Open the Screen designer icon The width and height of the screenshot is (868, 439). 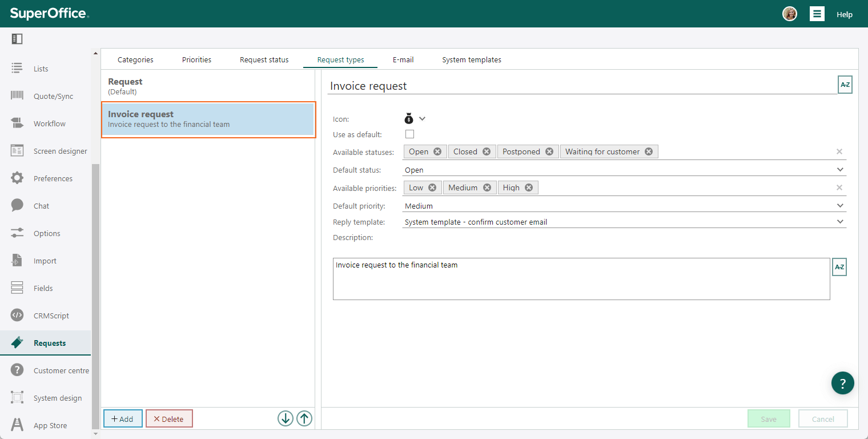tap(17, 151)
